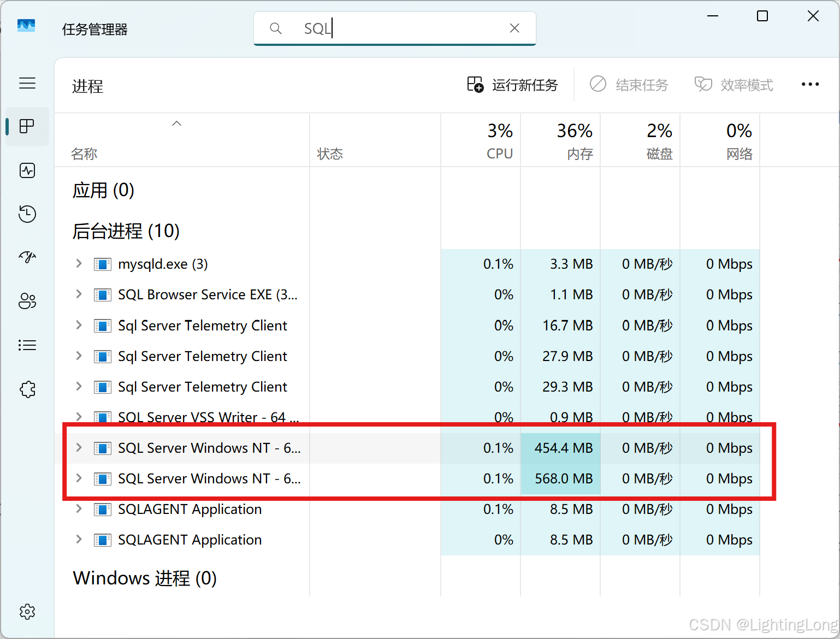840x639 pixels.
Task: Open the more options ellipsis menu
Action: click(x=810, y=84)
